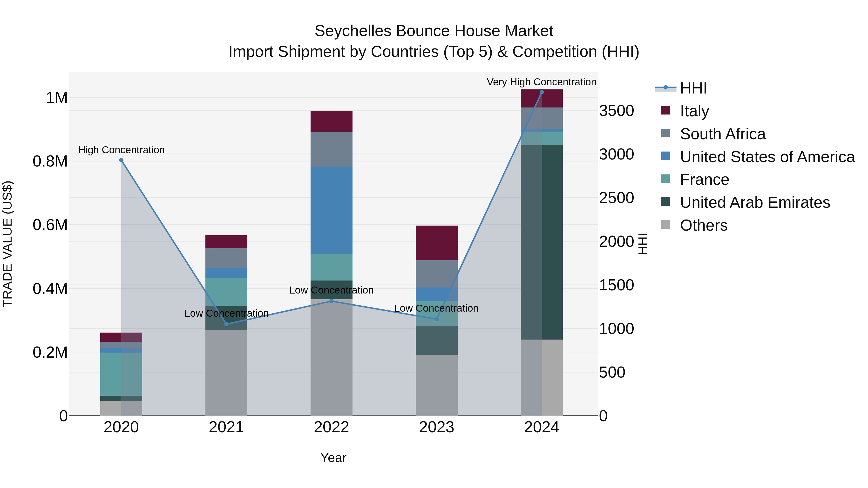Click the 3500 HHI axis tick
Screen dimensions: 868x488
[617, 111]
